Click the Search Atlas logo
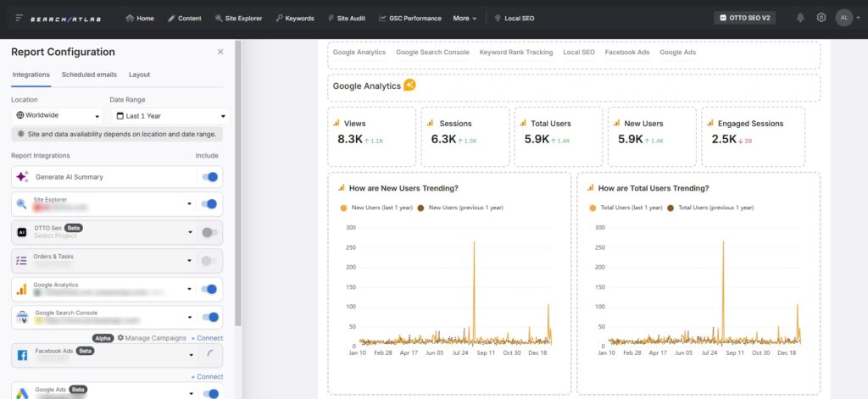This screenshot has width=868, height=399. click(65, 19)
